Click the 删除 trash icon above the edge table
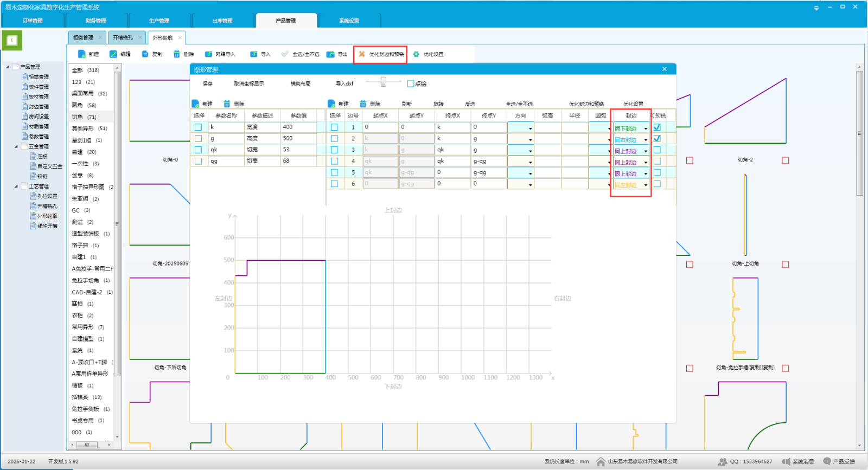This screenshot has width=868, height=470. 363,104
